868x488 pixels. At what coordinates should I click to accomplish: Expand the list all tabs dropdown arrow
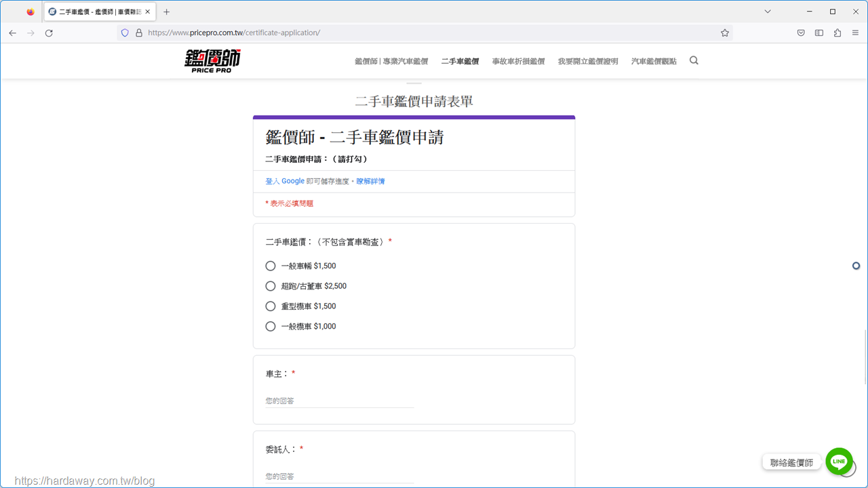(768, 12)
